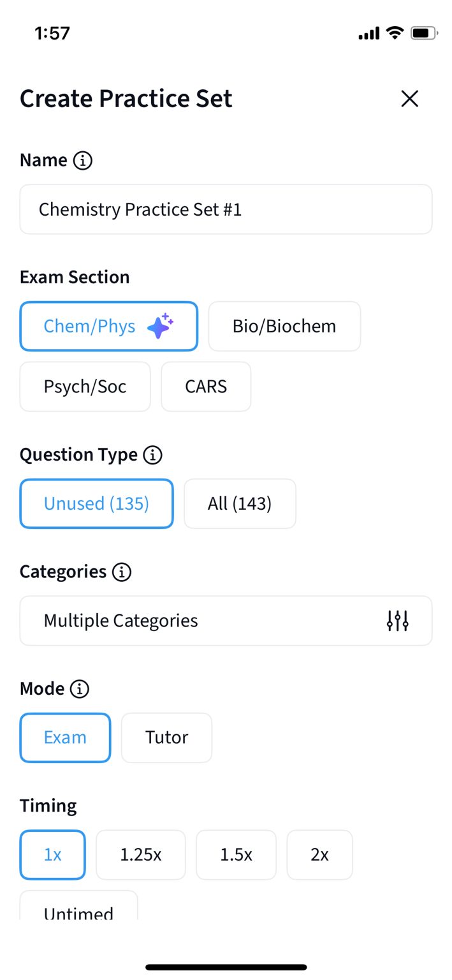The image size is (452, 980).
Task: Open the filter sliders icon in Categories field
Action: pyautogui.click(x=398, y=620)
